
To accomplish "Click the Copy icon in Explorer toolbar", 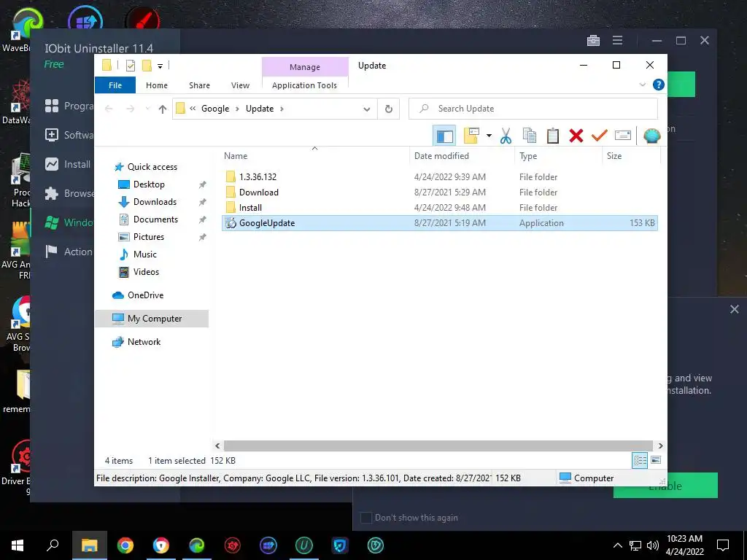I will pos(530,136).
